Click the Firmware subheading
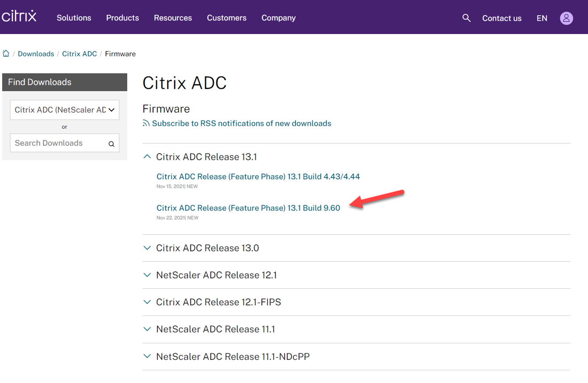The height and width of the screenshot is (383, 588). tap(166, 109)
